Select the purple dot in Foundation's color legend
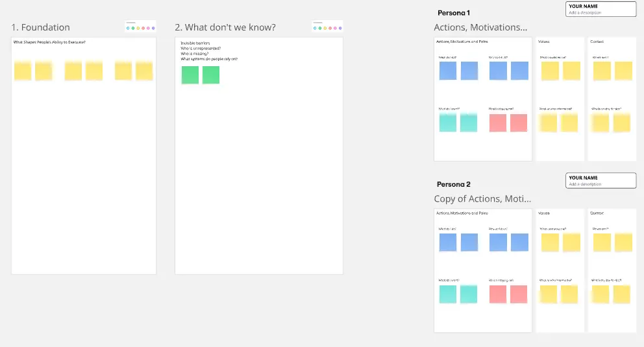This screenshot has width=644, height=347. [153, 29]
